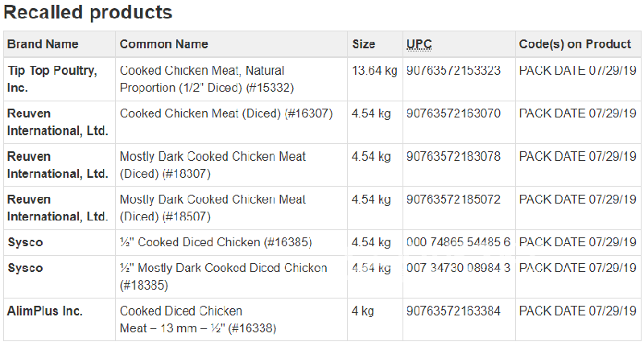Click the Brand Name column header
The width and height of the screenshot is (644, 346).
tap(43, 44)
